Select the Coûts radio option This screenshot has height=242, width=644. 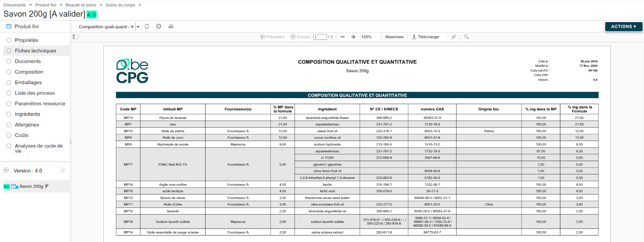9,135
